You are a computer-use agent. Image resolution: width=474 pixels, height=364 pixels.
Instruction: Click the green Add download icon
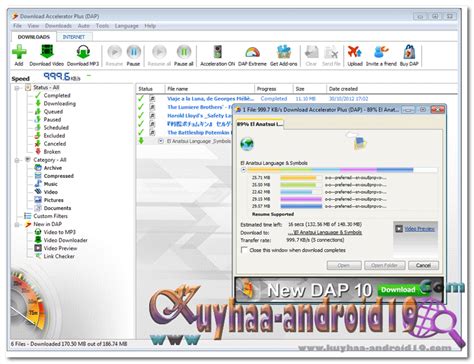19,53
